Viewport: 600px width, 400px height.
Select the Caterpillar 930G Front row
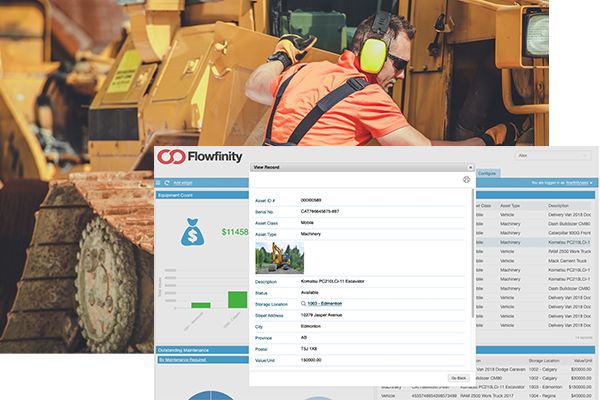(x=534, y=233)
